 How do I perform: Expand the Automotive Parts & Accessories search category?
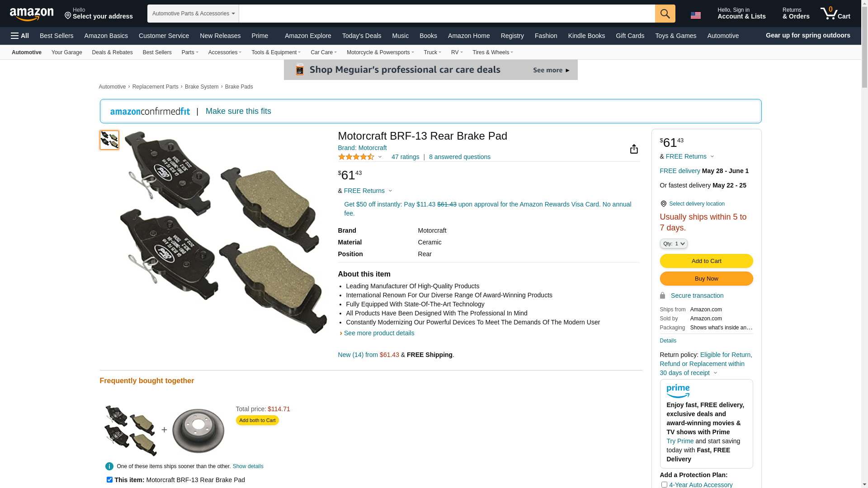pyautogui.click(x=193, y=14)
